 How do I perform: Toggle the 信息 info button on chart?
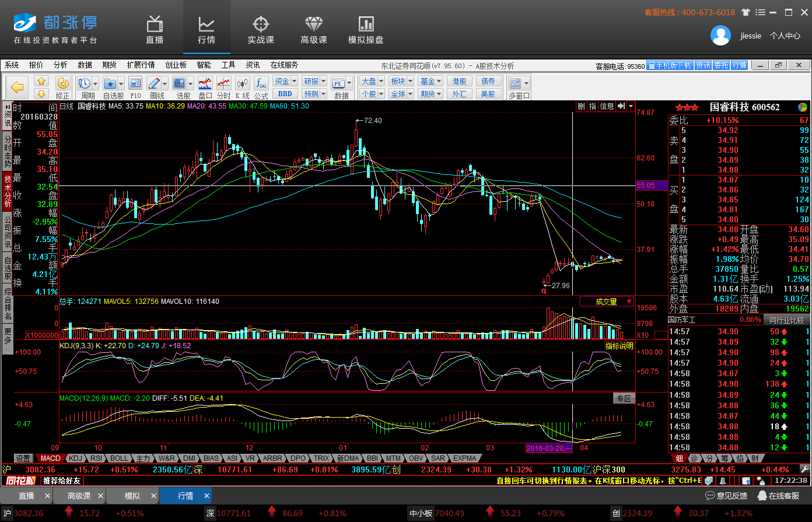coord(607,106)
